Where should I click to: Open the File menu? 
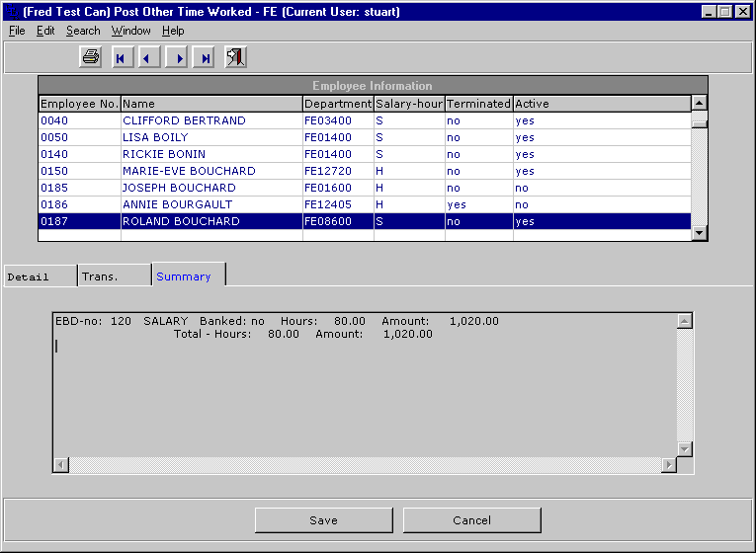(x=17, y=31)
